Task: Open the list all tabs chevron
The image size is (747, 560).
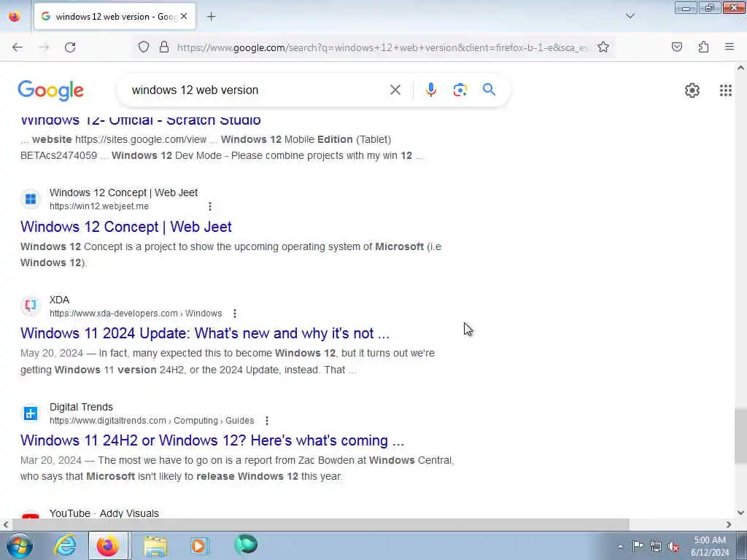Action: click(630, 16)
